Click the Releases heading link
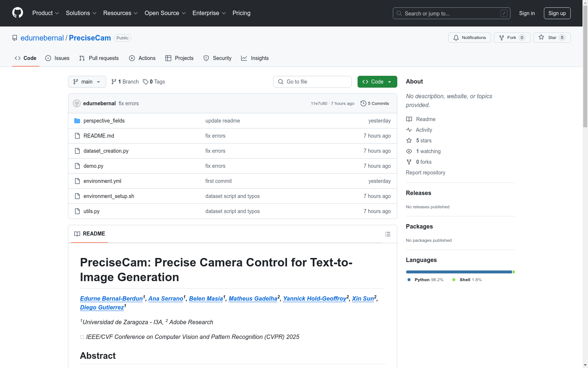The height and width of the screenshot is (368, 588). [x=419, y=193]
